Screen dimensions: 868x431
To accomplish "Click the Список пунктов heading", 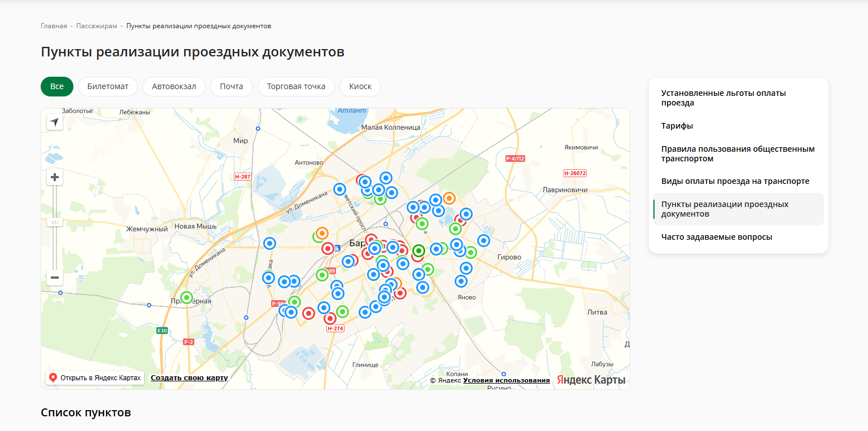I will point(86,412).
